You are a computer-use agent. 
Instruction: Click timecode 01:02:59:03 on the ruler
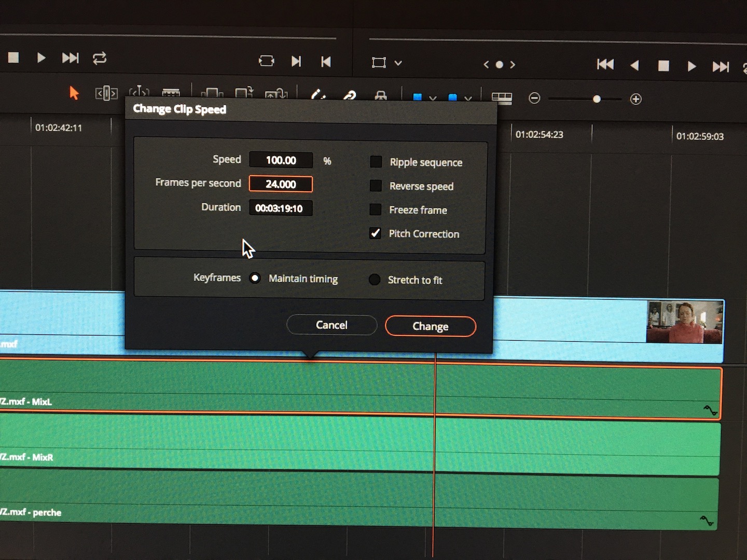700,136
